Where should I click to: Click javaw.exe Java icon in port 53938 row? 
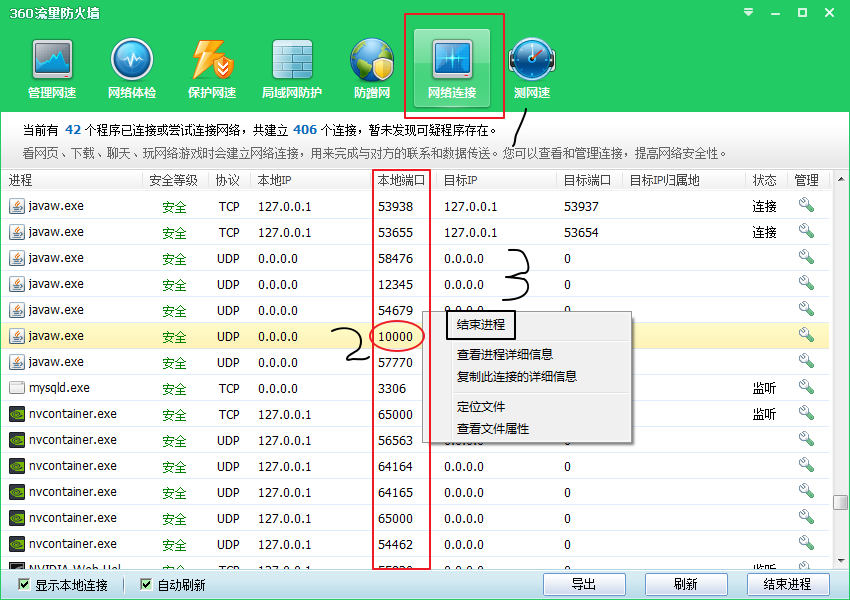tap(17, 206)
